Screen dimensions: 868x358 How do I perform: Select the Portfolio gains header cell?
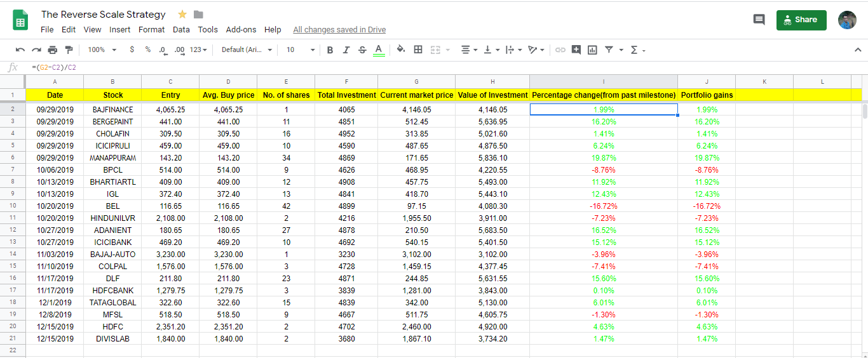pos(707,95)
